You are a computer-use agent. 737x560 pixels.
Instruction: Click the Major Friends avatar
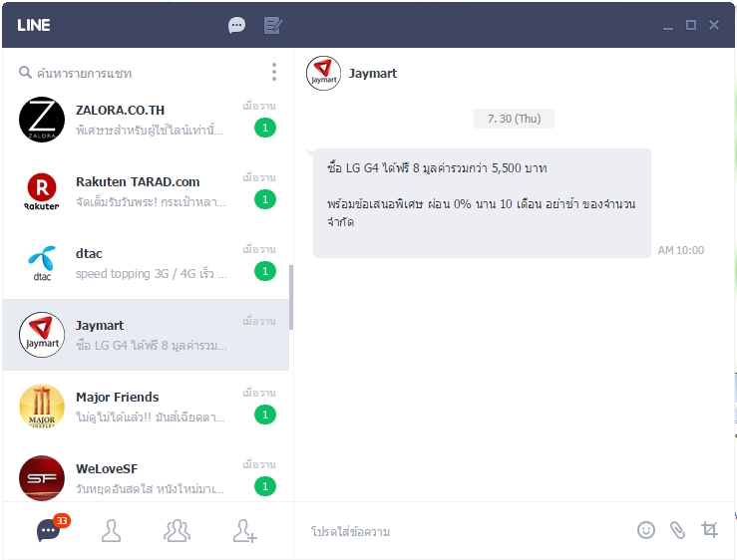pyautogui.click(x=42, y=407)
